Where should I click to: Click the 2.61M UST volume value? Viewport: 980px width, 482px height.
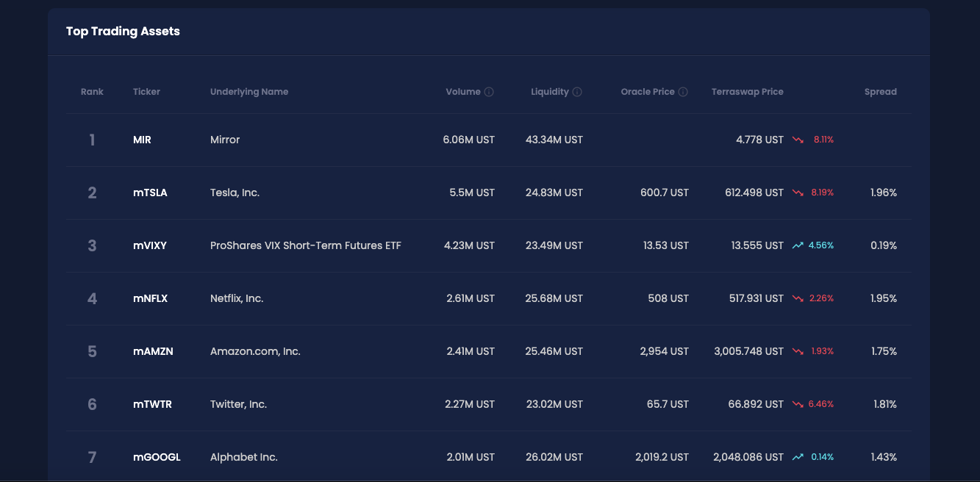pos(471,298)
